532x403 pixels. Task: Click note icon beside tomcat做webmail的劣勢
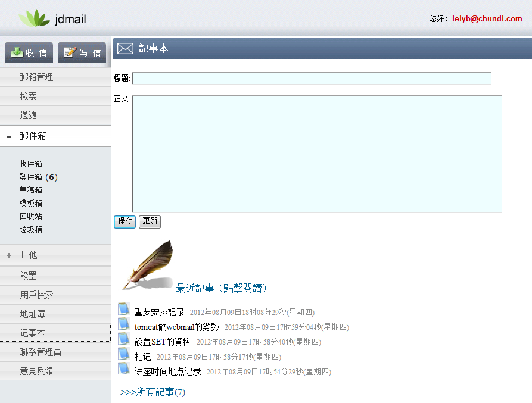123,324
